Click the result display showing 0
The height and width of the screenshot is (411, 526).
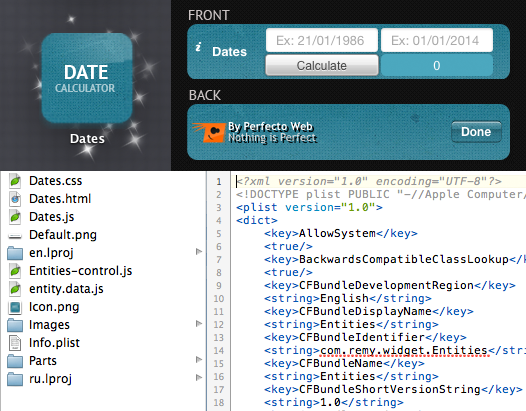(437, 65)
